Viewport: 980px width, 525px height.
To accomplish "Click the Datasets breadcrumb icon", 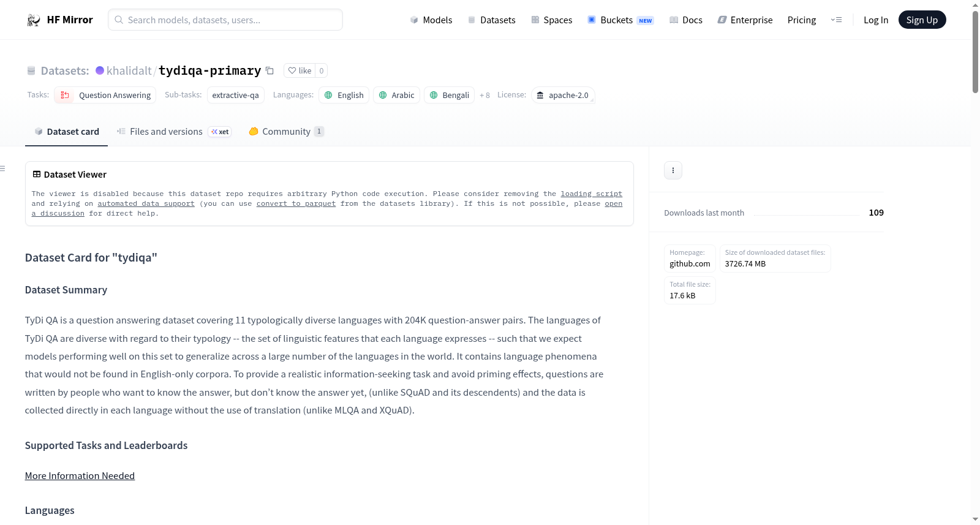I will tap(31, 71).
